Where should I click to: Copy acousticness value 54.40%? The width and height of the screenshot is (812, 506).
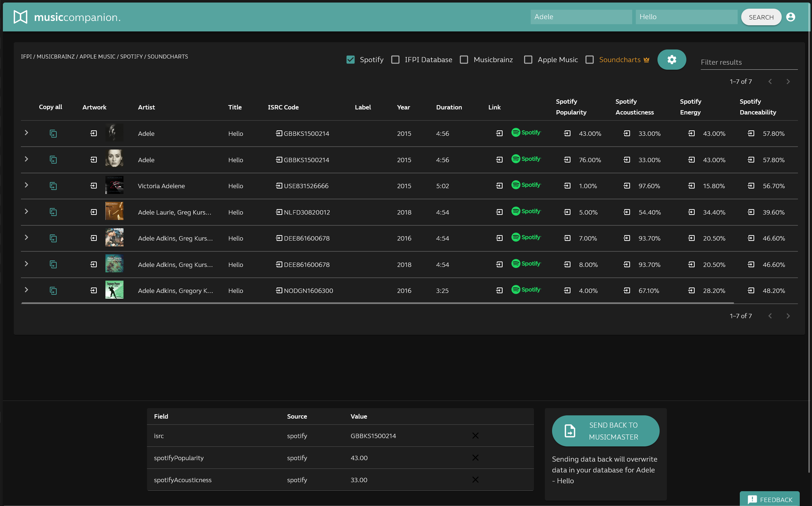click(627, 212)
